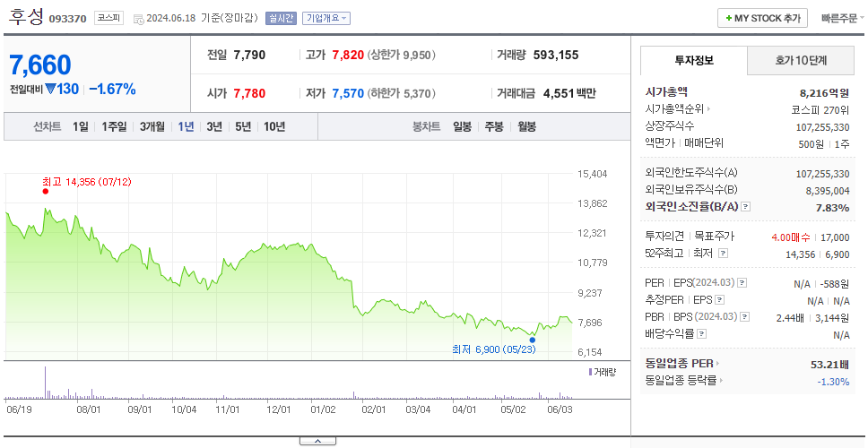
Task: Switch to the 호가10단계 tab
Action: coord(801,61)
